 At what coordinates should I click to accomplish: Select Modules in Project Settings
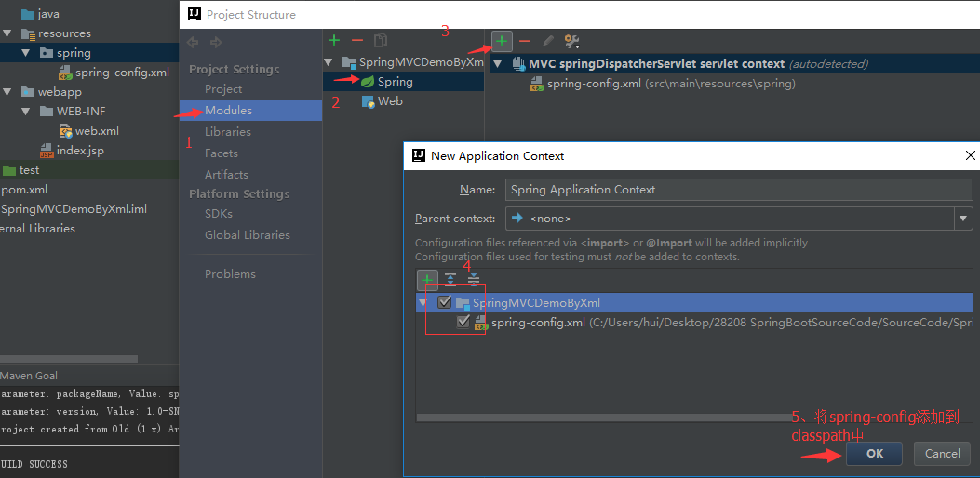pos(229,111)
